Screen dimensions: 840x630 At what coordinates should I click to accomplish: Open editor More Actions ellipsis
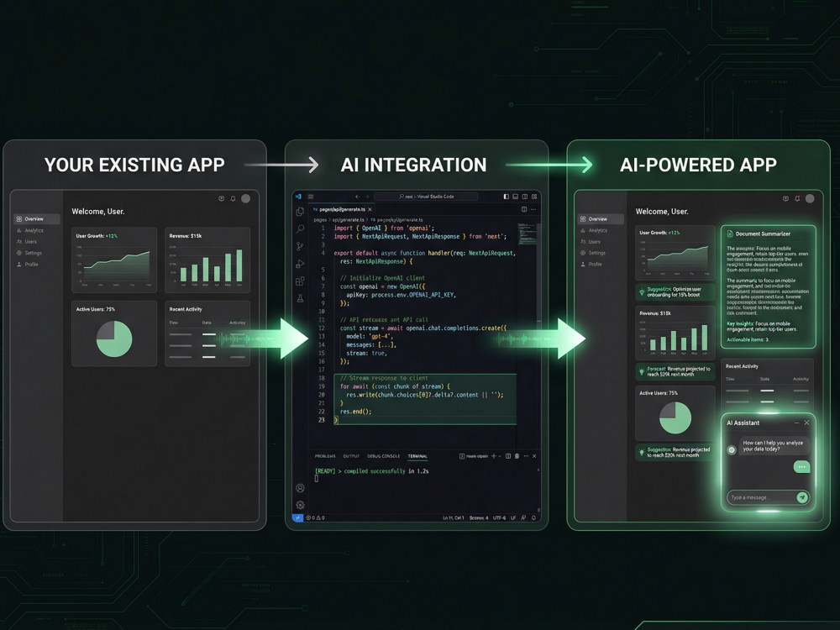[533, 209]
